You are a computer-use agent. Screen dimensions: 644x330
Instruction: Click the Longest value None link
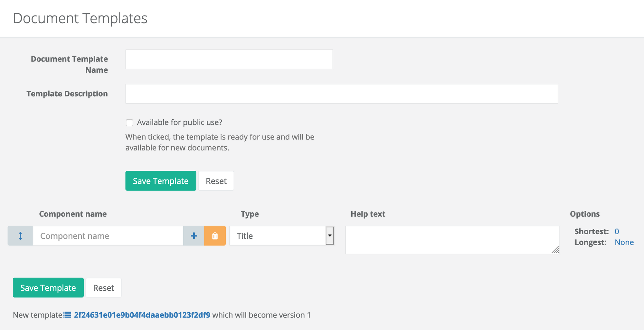click(624, 242)
